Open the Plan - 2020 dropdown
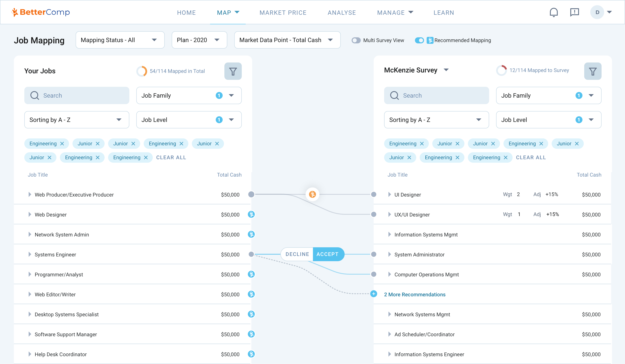The height and width of the screenshot is (364, 625). click(199, 40)
